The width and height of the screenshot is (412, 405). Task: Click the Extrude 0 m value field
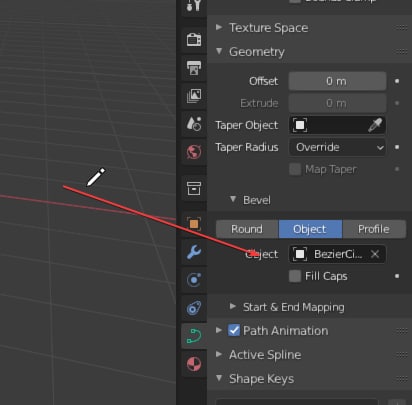coord(337,103)
